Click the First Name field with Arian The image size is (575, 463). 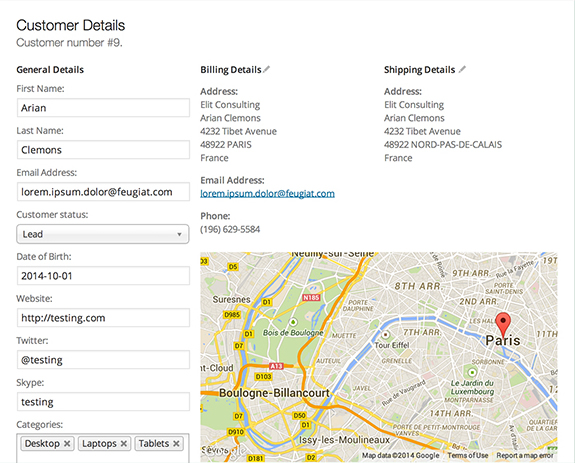(x=103, y=108)
